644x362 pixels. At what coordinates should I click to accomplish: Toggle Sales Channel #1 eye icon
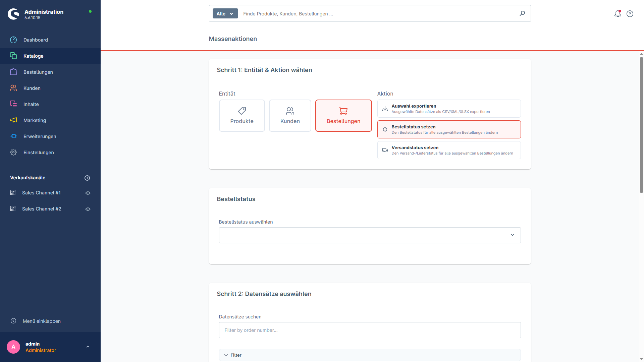click(88, 193)
